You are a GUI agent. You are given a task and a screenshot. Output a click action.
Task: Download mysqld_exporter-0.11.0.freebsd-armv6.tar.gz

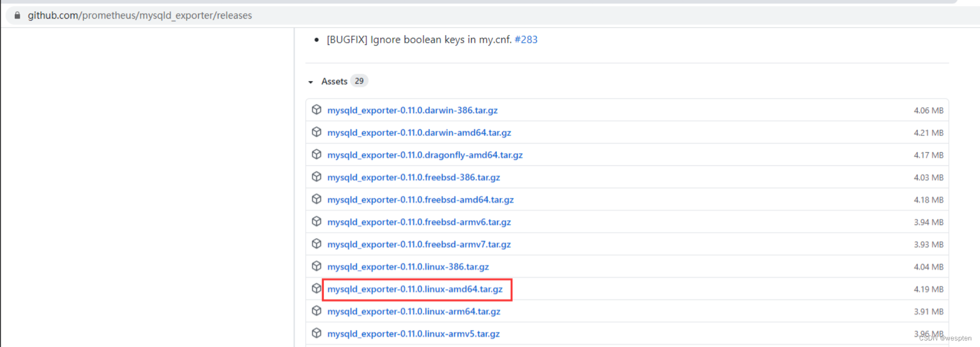pos(419,222)
